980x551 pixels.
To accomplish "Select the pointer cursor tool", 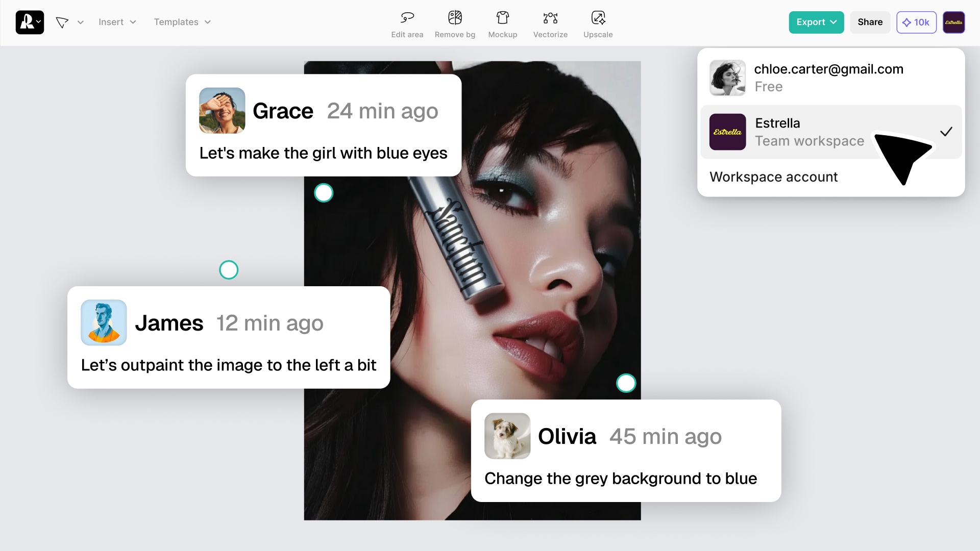I will [x=62, y=22].
